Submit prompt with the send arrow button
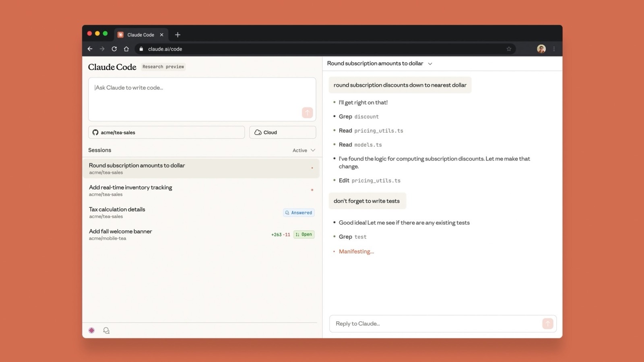Screen dimensions: 644x362 pyautogui.click(x=307, y=113)
